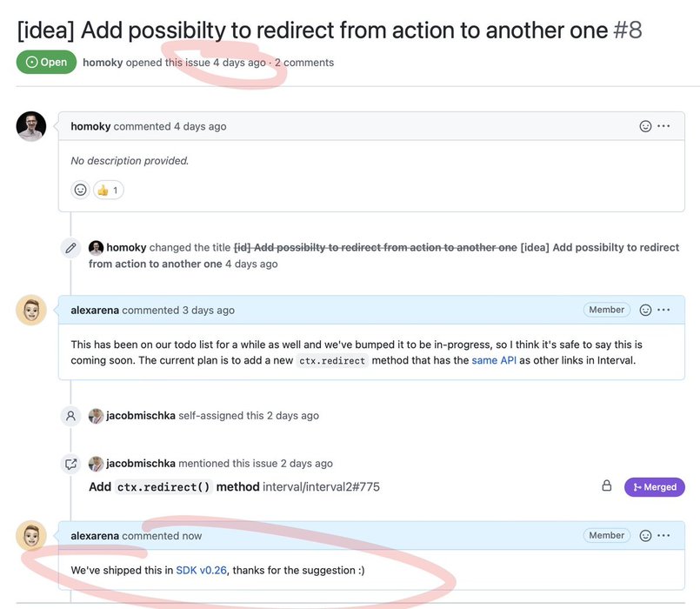
Task: Click pencil icon of title change event
Action: click(70, 248)
